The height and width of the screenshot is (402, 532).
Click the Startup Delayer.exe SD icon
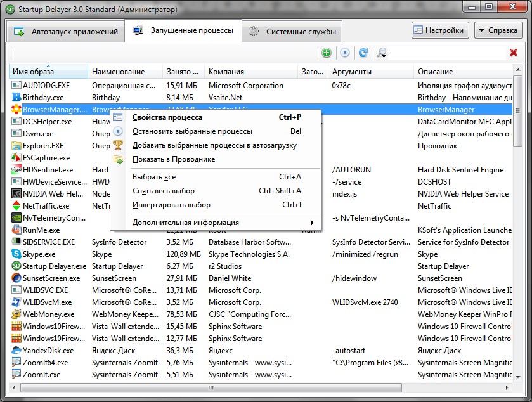[16, 266]
